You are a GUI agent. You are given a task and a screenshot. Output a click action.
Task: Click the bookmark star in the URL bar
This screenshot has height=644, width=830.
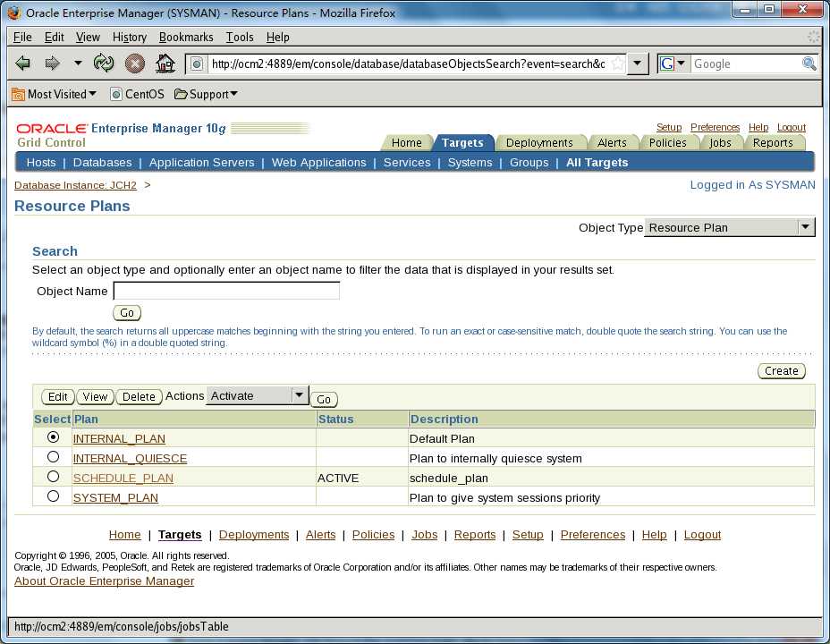point(617,64)
